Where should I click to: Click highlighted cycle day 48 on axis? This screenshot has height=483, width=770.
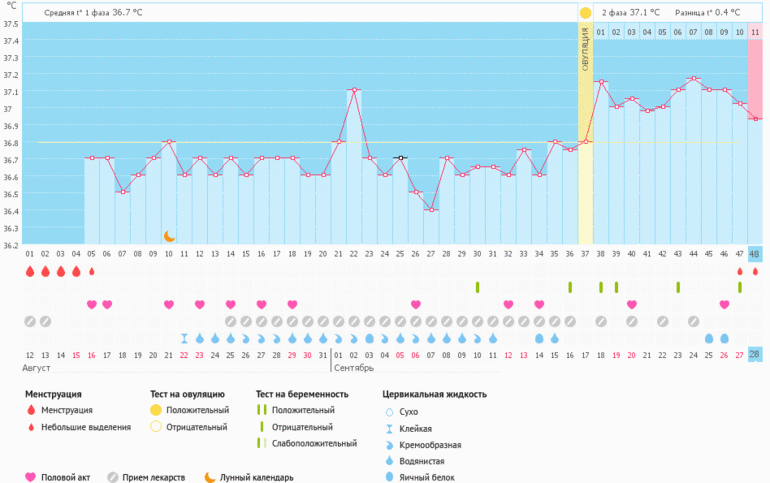755,254
